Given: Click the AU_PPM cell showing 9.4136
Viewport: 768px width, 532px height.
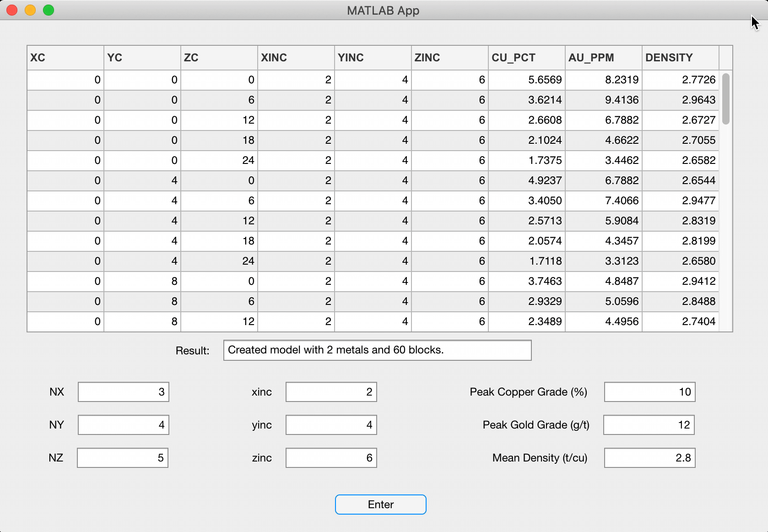Looking at the screenshot, I should click(603, 100).
